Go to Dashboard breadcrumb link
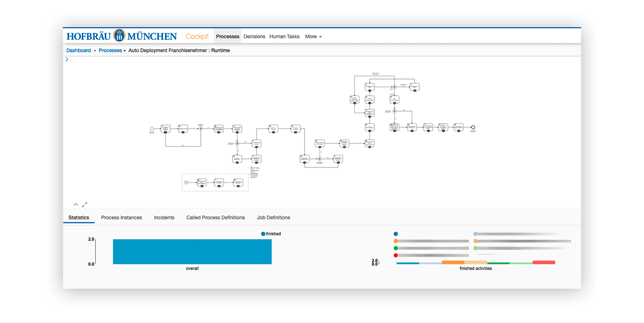The width and height of the screenshot is (644, 323). [x=78, y=50]
